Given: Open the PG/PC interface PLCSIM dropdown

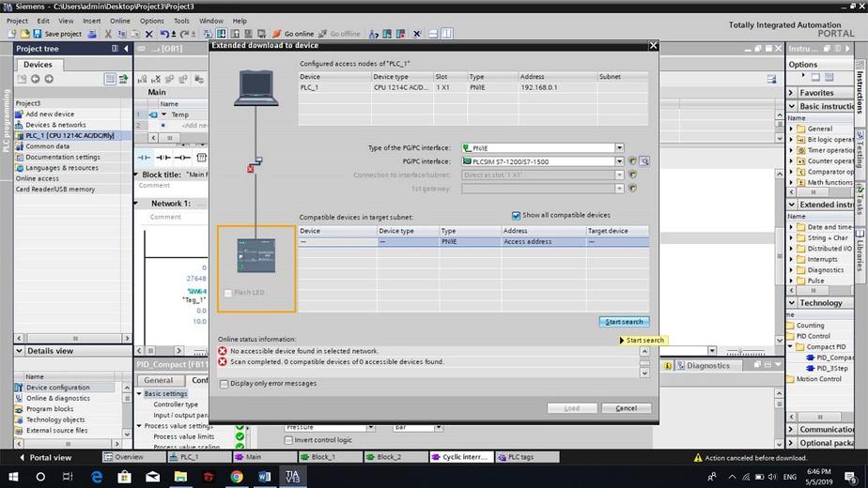Looking at the screenshot, I should (x=619, y=161).
